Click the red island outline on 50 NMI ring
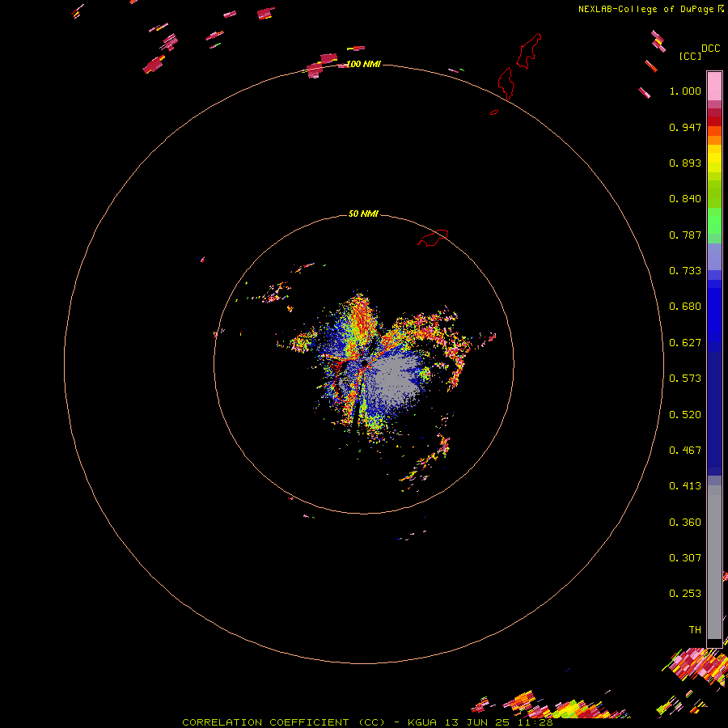 (x=433, y=238)
